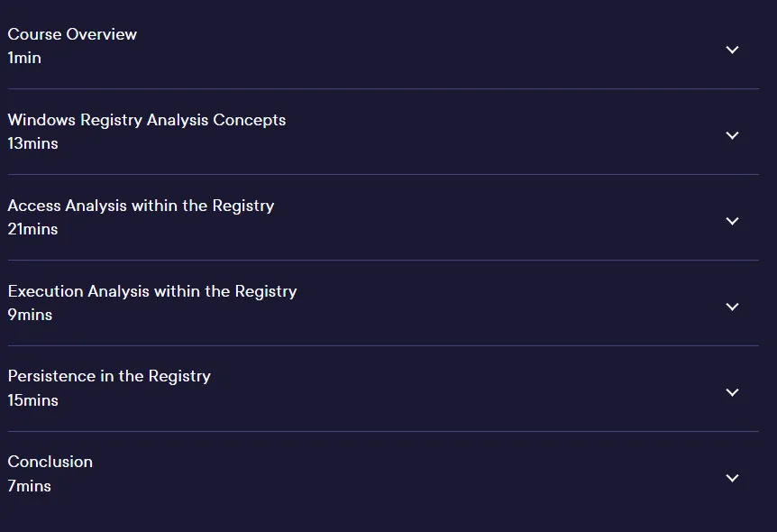Toggle the Persistence in the Registry chevron
Image resolution: width=777 pixels, height=532 pixels.
tap(732, 392)
